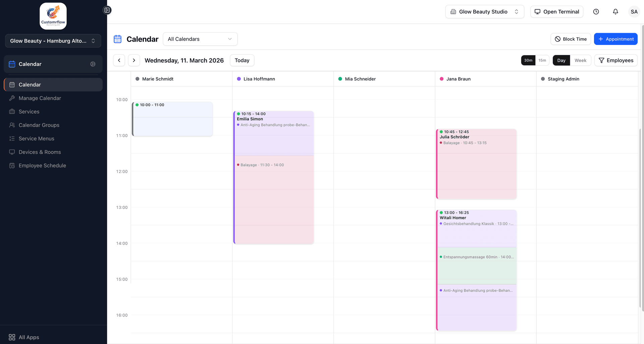Click the calendar icon beside the Calendar heading
This screenshot has width=644, height=344.
[117, 39]
